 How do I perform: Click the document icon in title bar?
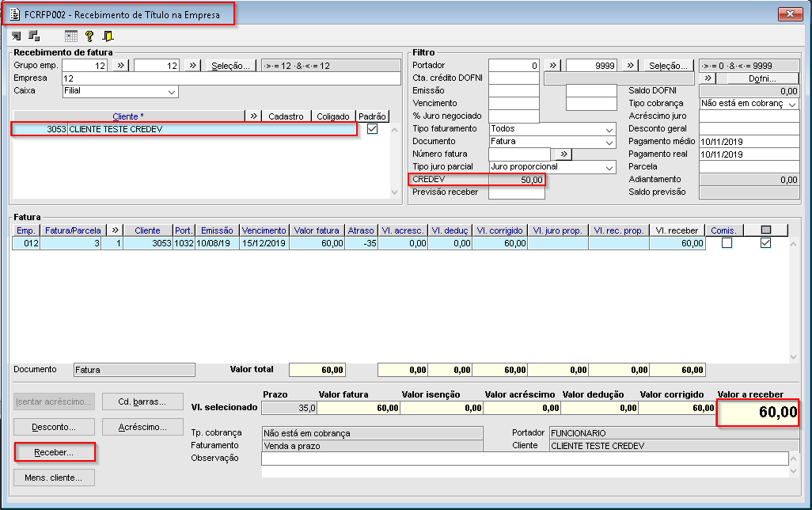point(15,14)
